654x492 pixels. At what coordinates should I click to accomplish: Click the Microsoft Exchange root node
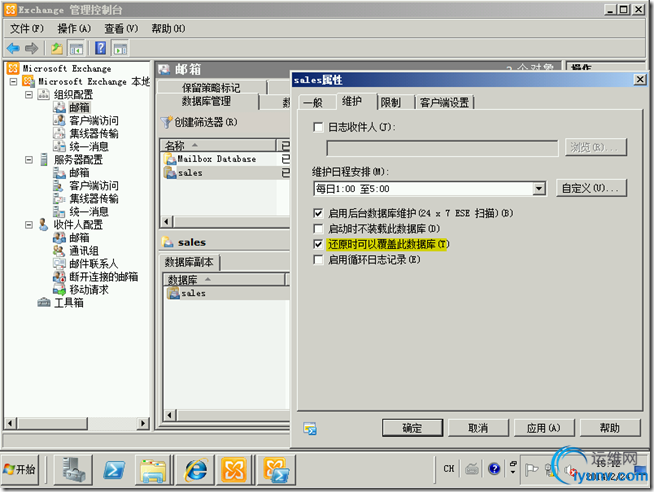point(67,68)
